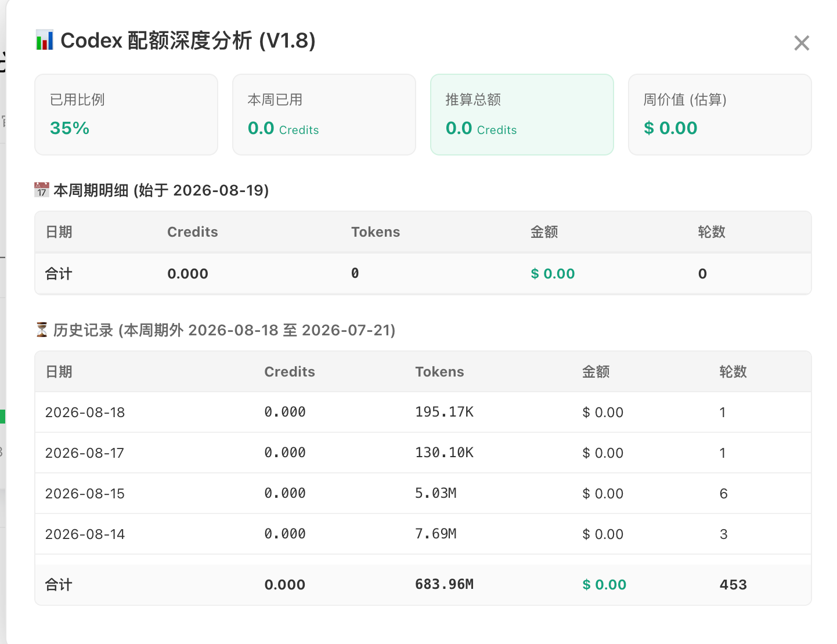837x644 pixels.
Task: Click rounds value 3 in 2026-08-14 row
Action: 724,534
